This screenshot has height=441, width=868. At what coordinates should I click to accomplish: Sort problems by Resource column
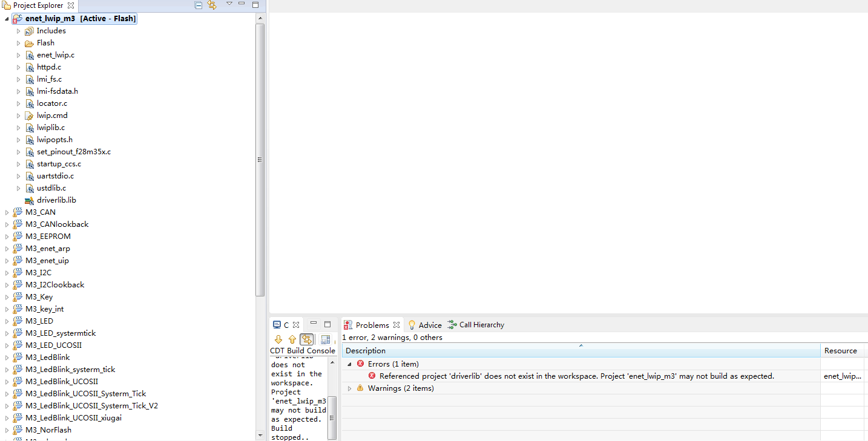841,351
